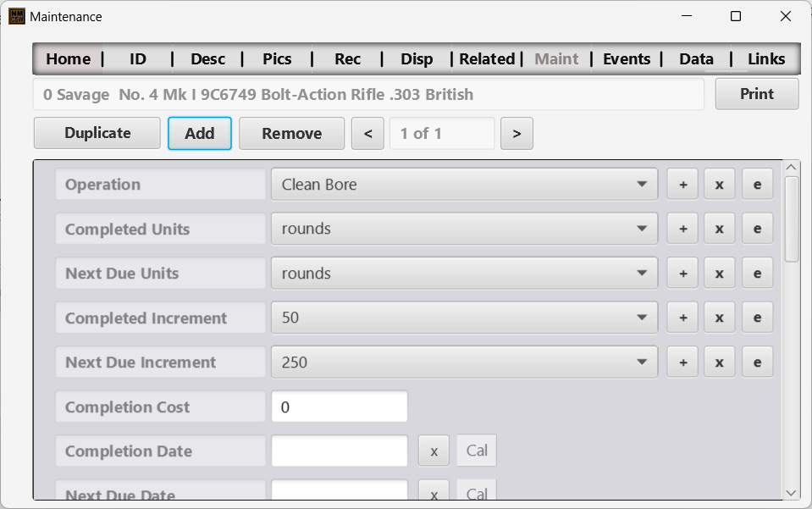Click the Next Due Increment label
The width and height of the screenshot is (812, 509).
pos(161,362)
